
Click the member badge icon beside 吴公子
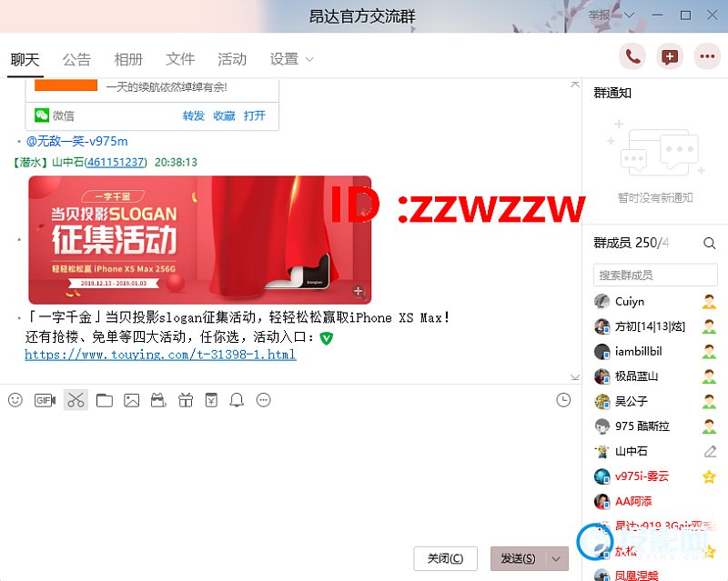tap(709, 401)
